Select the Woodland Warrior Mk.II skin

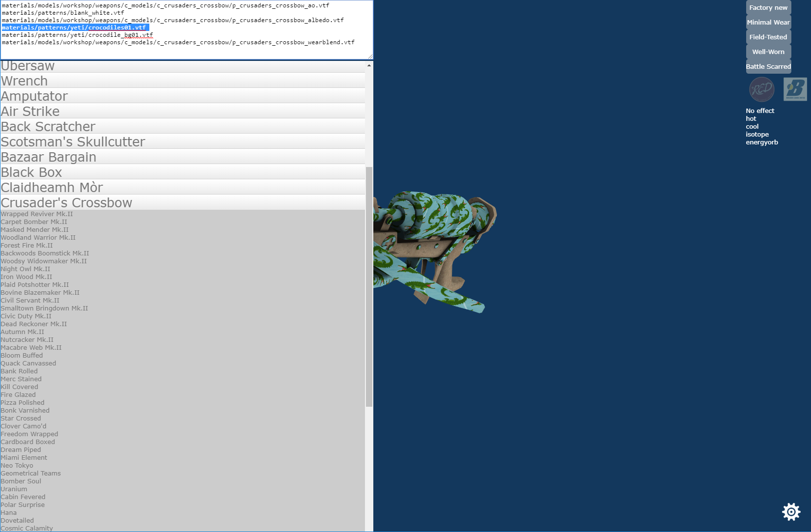38,238
